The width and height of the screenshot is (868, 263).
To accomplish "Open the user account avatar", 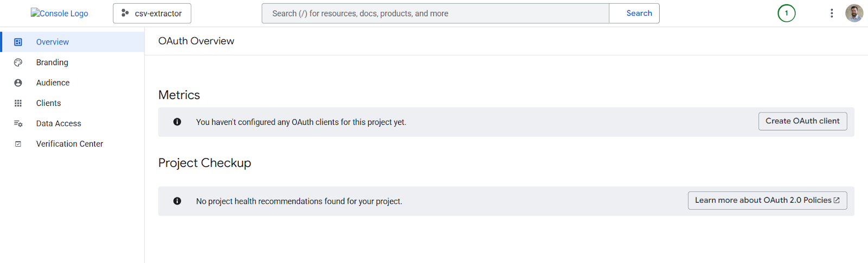I will tap(854, 13).
